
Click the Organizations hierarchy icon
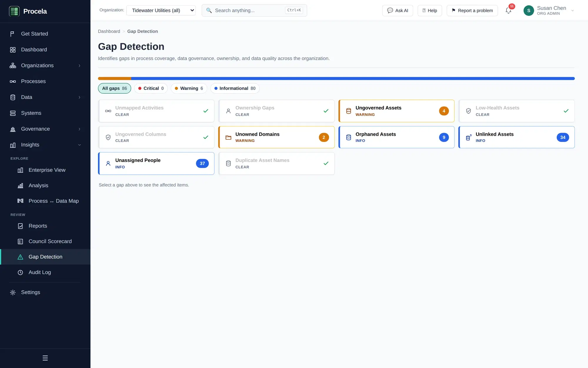pyautogui.click(x=13, y=66)
